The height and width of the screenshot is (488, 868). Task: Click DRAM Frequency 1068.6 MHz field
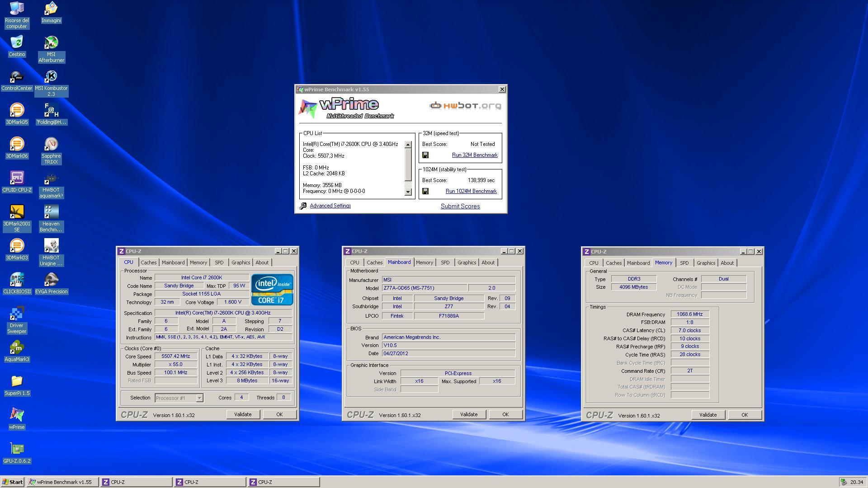coord(690,314)
